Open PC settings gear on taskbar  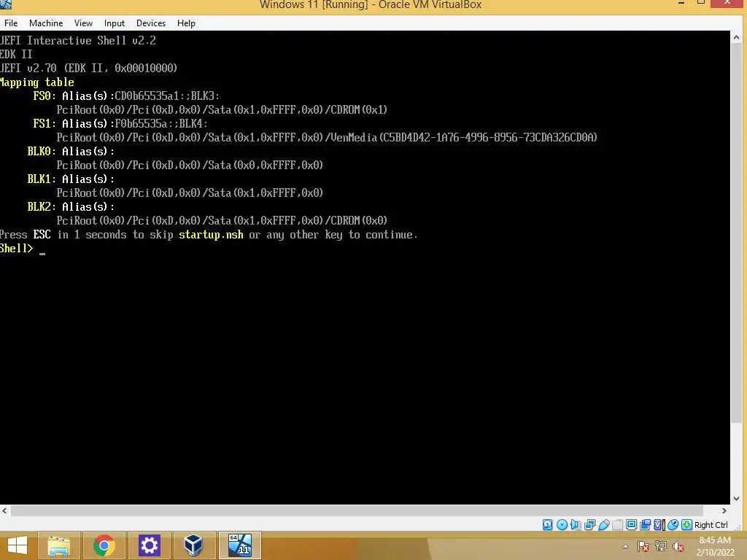[149, 545]
